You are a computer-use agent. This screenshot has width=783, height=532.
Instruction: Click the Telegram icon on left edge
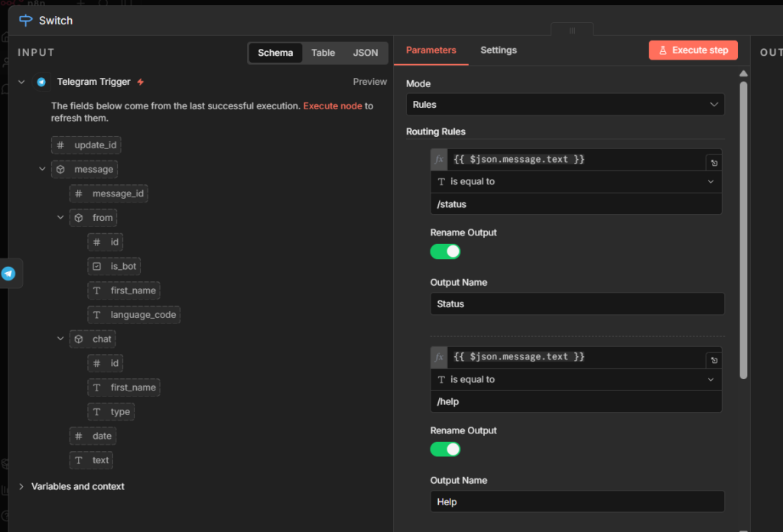tap(8, 274)
